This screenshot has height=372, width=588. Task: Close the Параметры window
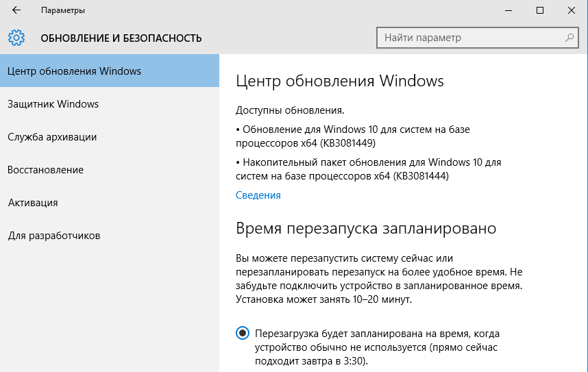(572, 10)
